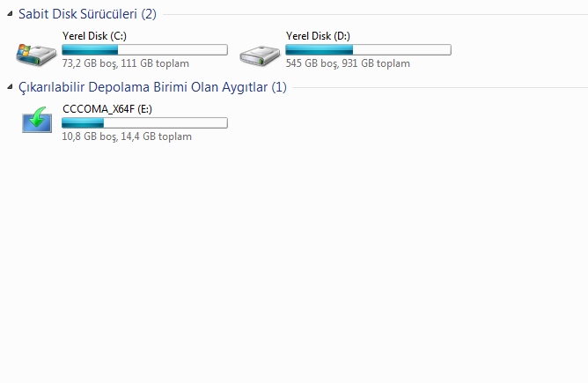
Task: Collapse the Çıkarılabilir Depolama group arrow
Action: 10,87
